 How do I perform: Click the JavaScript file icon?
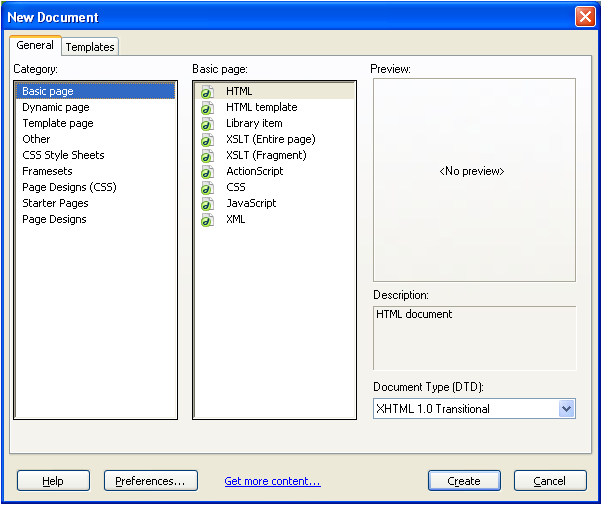(x=207, y=204)
